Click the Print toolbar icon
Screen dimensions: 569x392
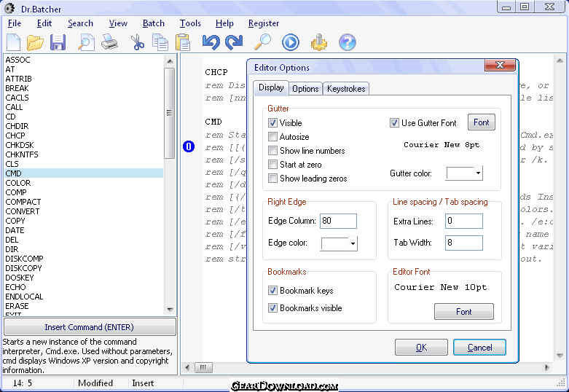click(x=109, y=42)
